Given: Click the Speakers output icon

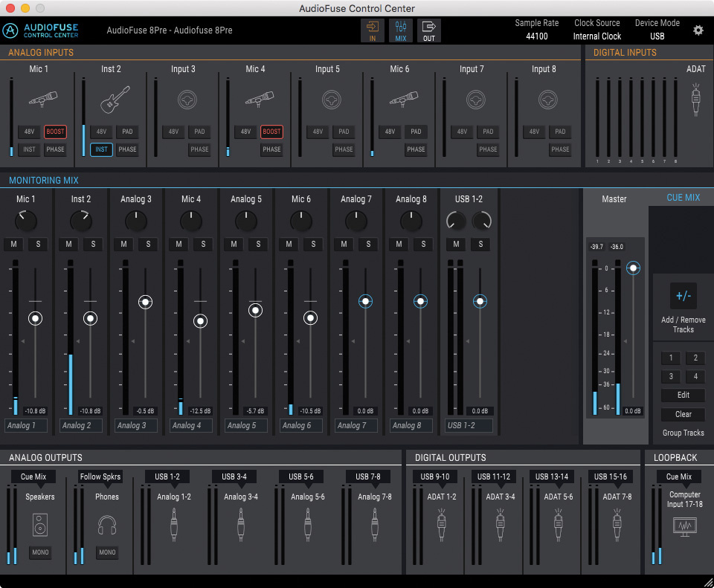Looking at the screenshot, I should click(40, 524).
